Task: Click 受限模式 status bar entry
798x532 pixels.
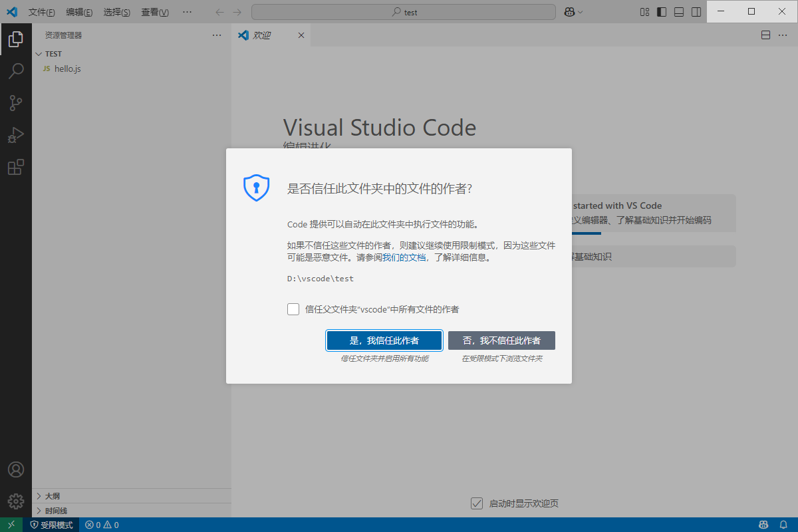Action: 52,525
